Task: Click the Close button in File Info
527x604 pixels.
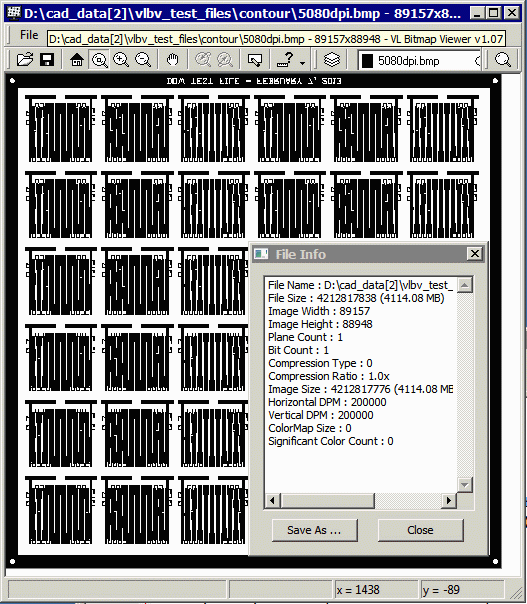Action: [x=420, y=530]
